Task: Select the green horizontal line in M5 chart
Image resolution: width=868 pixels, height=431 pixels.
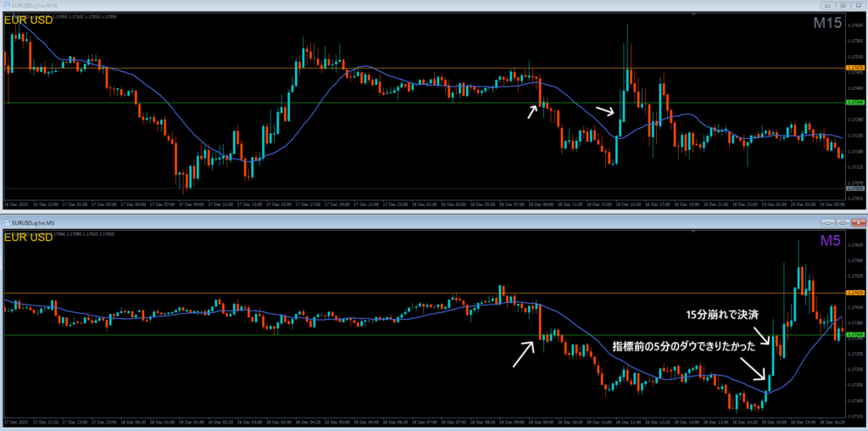Action: pyautogui.click(x=426, y=335)
